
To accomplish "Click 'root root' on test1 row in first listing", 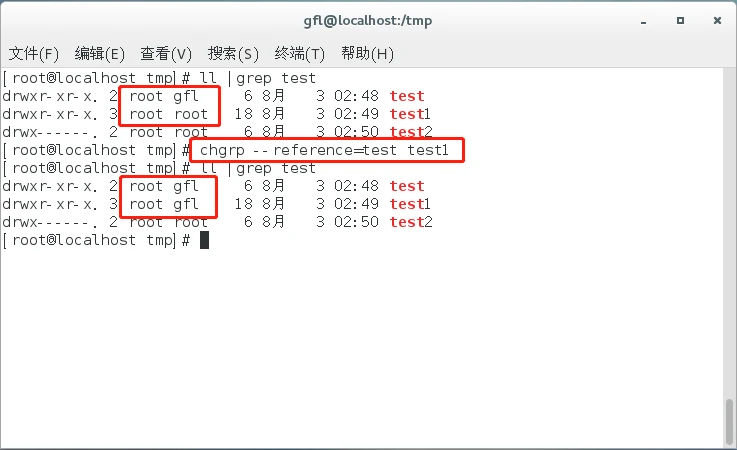I will [x=168, y=114].
